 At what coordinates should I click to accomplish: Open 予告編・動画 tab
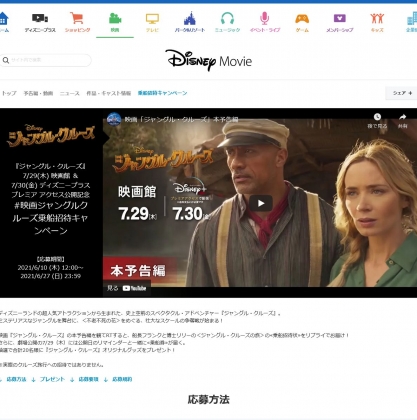click(38, 93)
